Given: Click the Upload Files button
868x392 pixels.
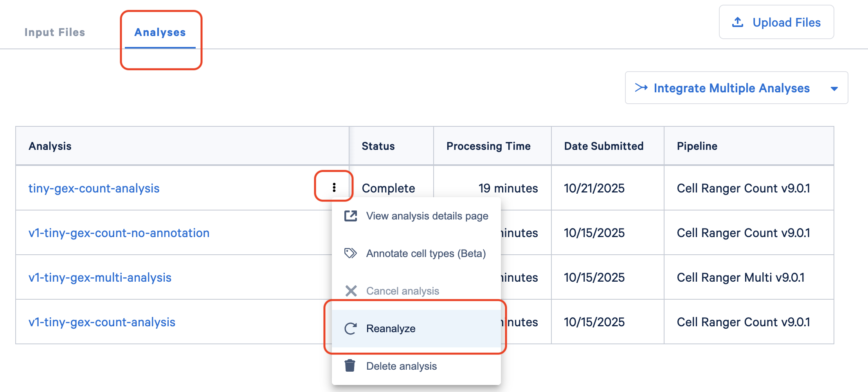Looking at the screenshot, I should (x=776, y=22).
